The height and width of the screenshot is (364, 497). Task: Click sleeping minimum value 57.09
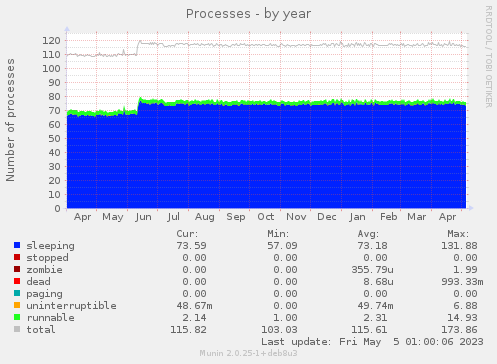pyautogui.click(x=282, y=246)
